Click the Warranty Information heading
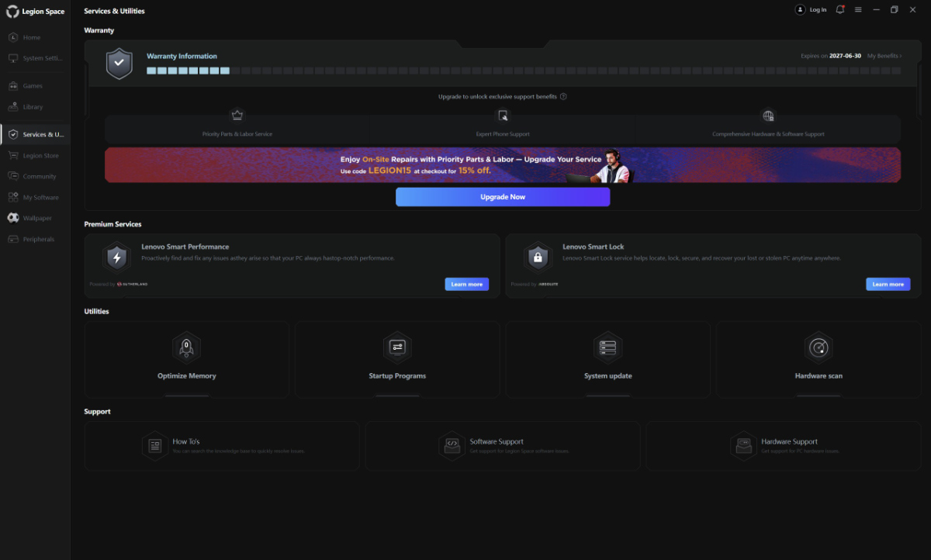 pyautogui.click(x=182, y=56)
